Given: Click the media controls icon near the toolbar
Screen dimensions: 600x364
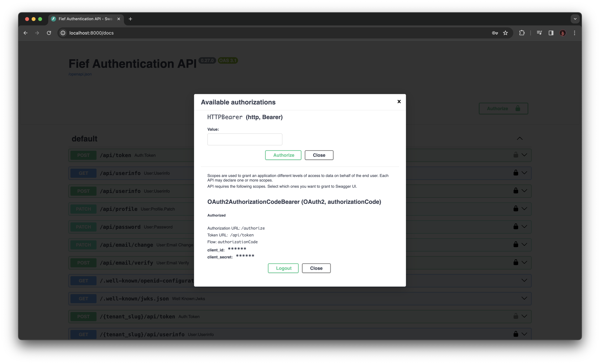Looking at the screenshot, I should [x=539, y=33].
